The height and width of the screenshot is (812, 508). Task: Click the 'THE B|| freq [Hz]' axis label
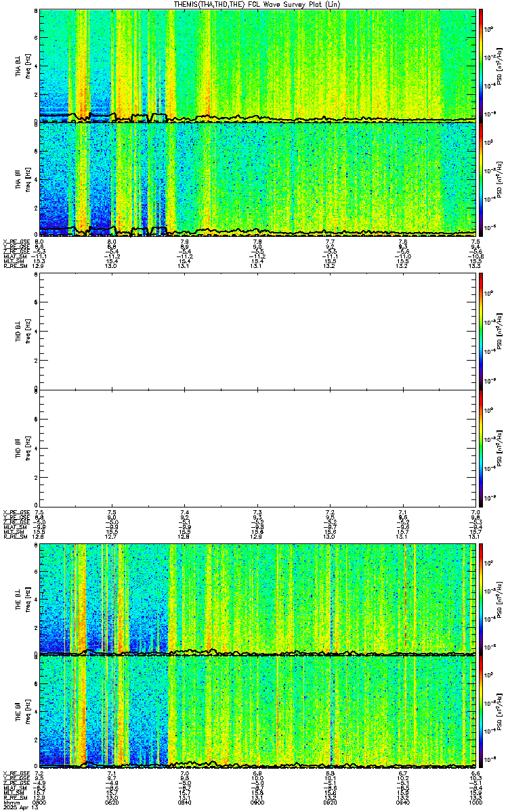[x=23, y=712]
